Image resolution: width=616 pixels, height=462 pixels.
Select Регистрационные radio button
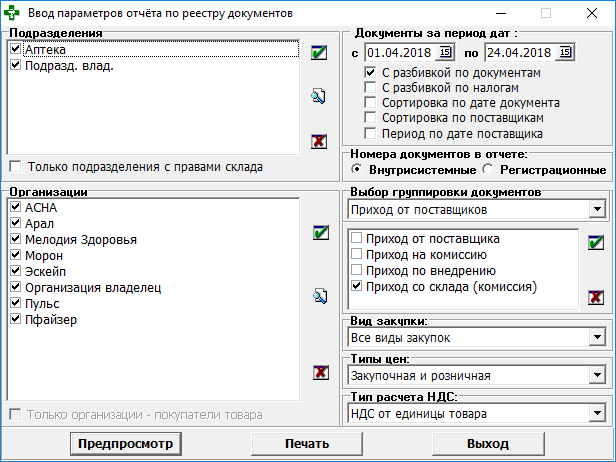488,169
